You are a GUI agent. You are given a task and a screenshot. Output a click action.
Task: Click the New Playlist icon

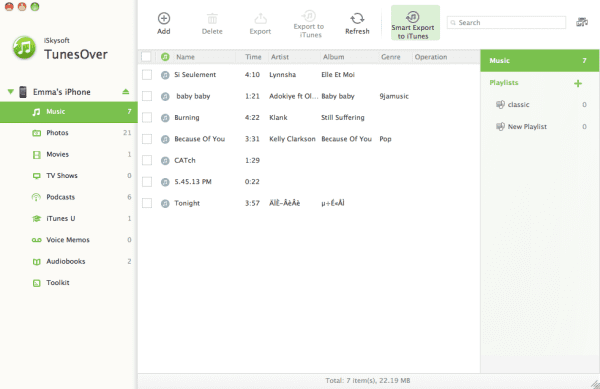click(500, 127)
